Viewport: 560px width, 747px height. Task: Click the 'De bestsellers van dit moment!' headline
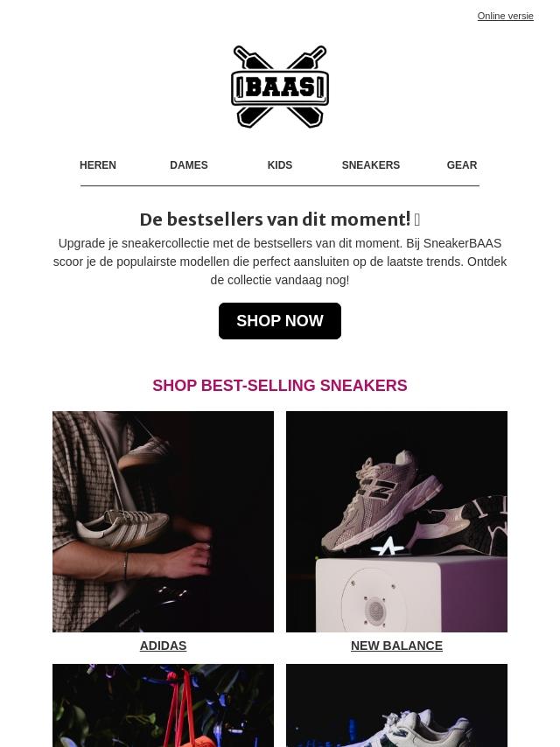[x=275, y=220]
